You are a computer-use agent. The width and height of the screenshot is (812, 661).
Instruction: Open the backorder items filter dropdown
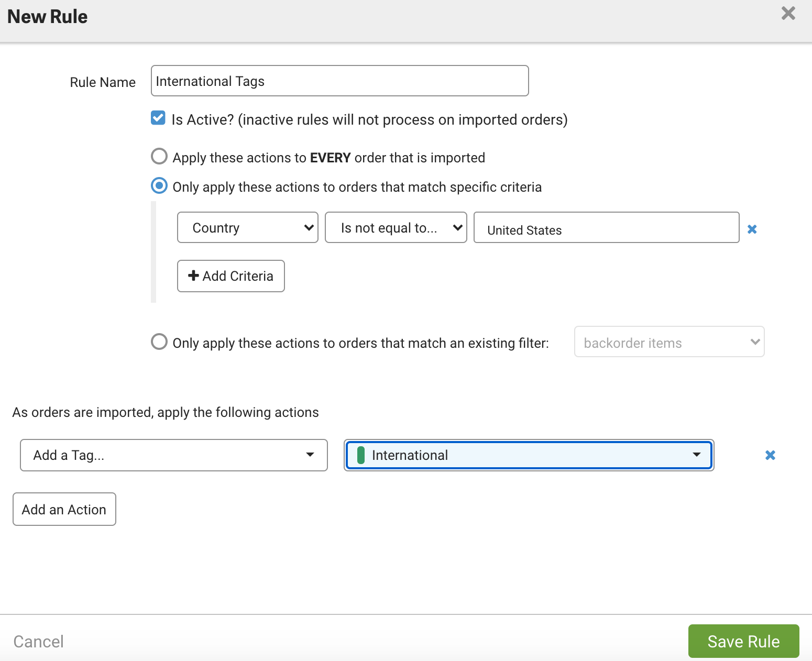(669, 342)
